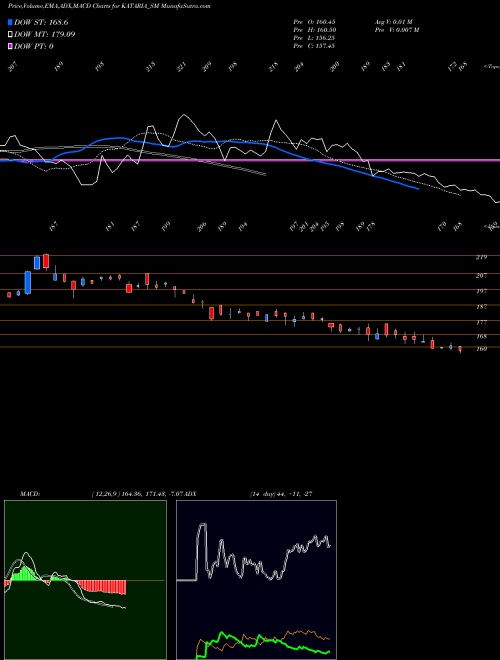Click the 177 price axis label

point(481,322)
